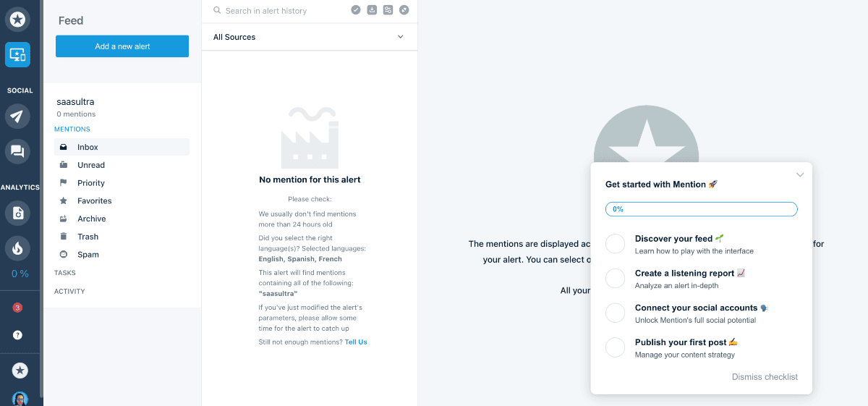Click the paper plane Publish icon

pyautogui.click(x=17, y=116)
